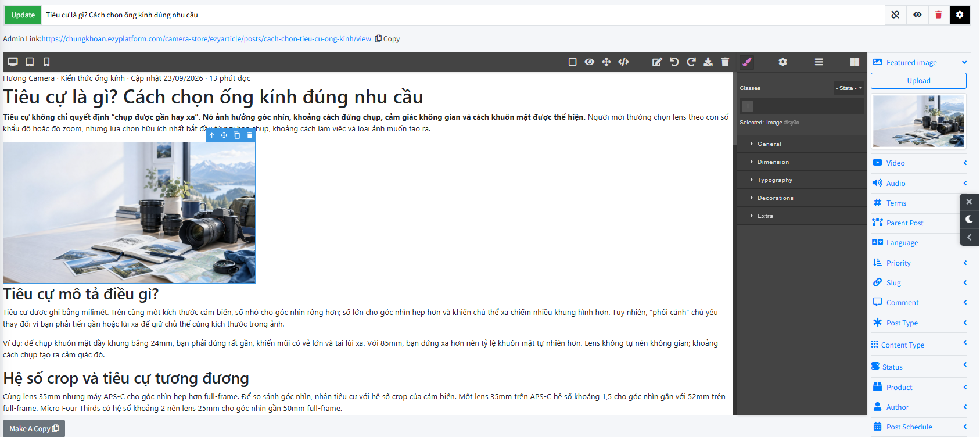Screen dimensions: 980x437
Task: Switch to desktop device preview
Action: [x=13, y=62]
